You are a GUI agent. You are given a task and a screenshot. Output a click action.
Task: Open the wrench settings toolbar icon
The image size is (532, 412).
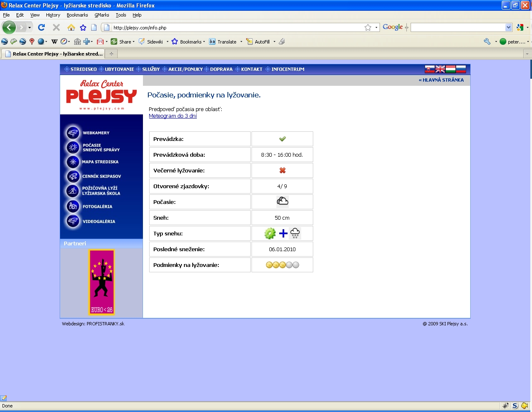[487, 41]
